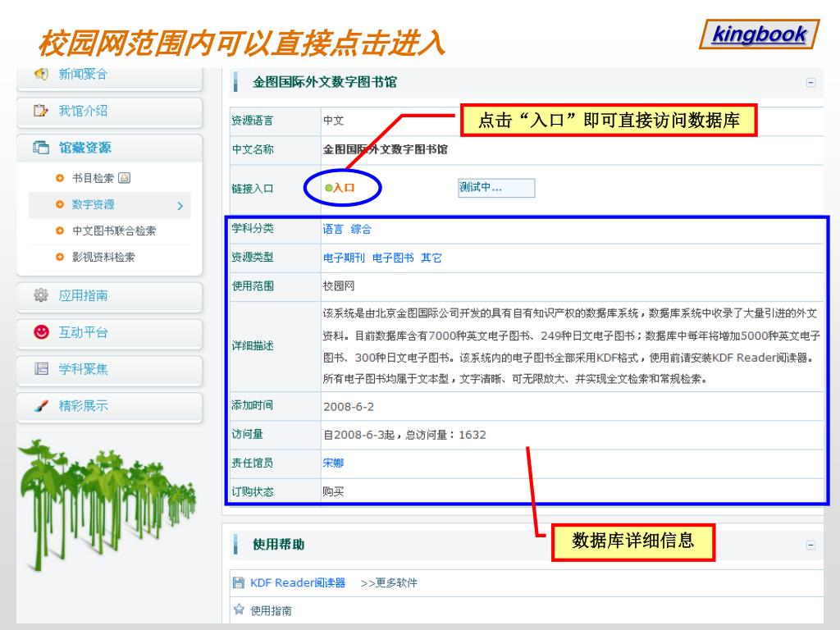
Task: Collapse the 金图国际外文数字图书馆 panel
Action: pyautogui.click(x=810, y=83)
